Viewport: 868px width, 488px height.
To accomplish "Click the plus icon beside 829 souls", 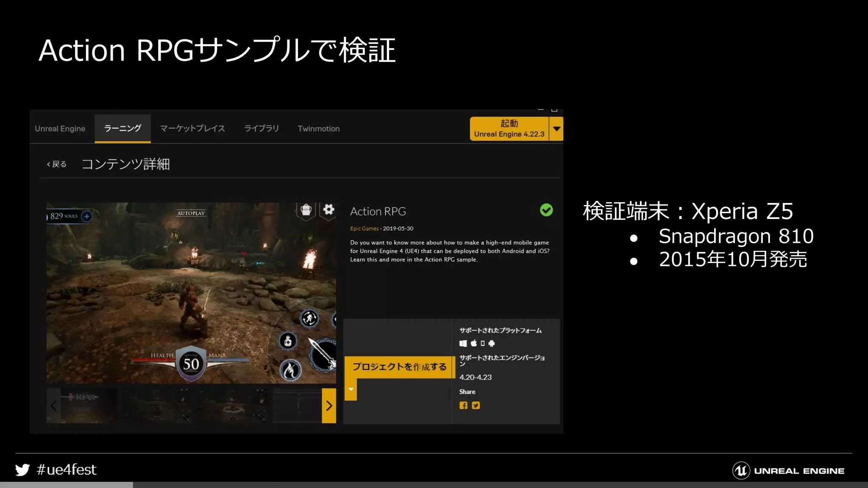I will tap(87, 216).
